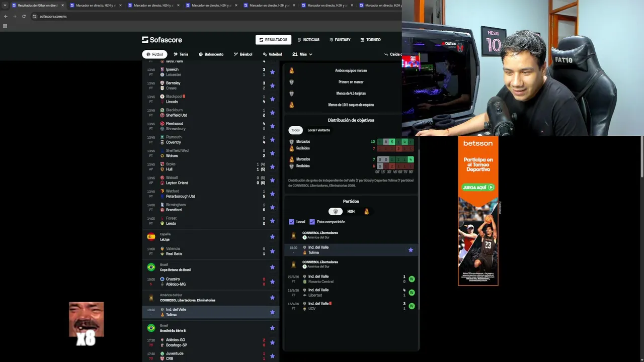Select the Todos goal distribution filter
This screenshot has width=644, height=362.
click(295, 130)
